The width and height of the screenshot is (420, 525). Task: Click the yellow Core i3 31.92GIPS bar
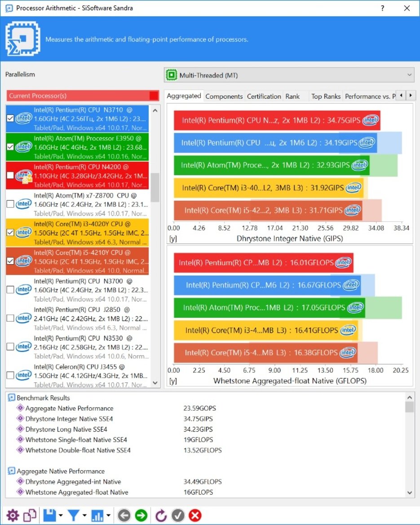(269, 188)
